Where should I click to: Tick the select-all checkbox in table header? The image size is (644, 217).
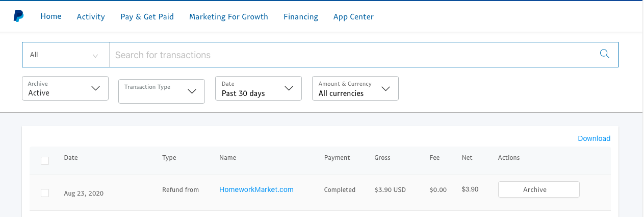(45, 161)
